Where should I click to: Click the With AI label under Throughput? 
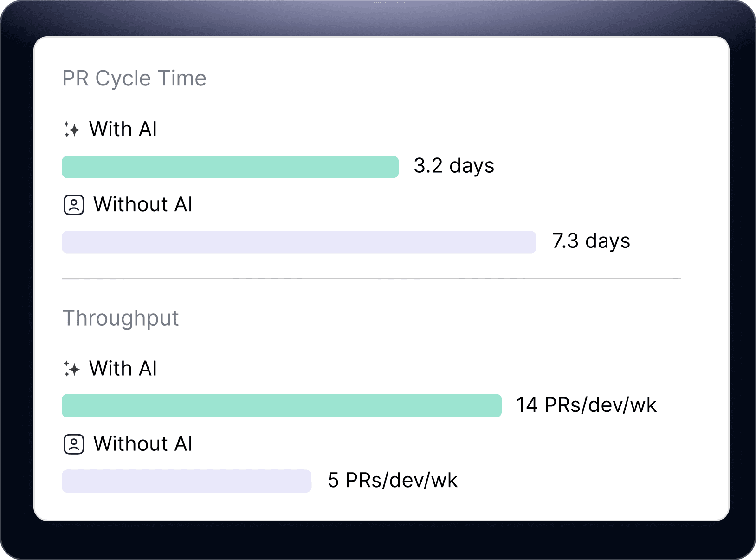[123, 369]
